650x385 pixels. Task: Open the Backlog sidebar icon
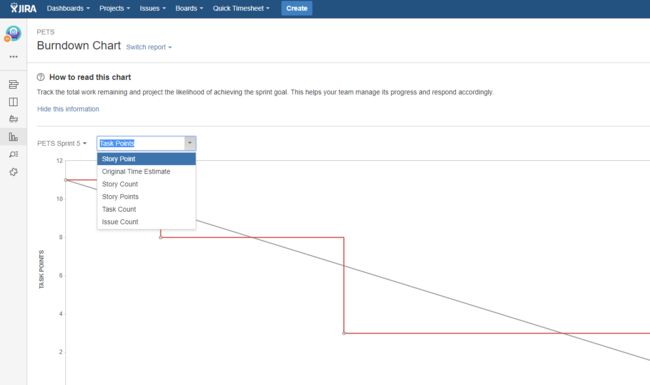tap(13, 85)
